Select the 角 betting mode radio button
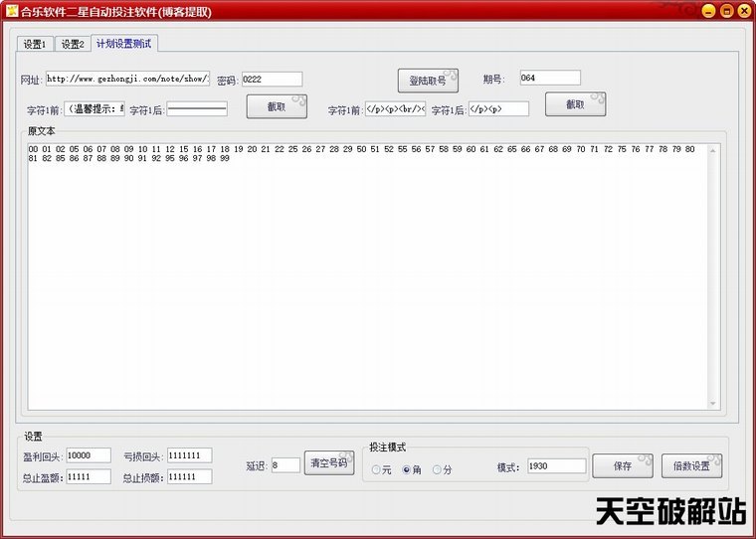The height and width of the screenshot is (539, 756). point(406,469)
